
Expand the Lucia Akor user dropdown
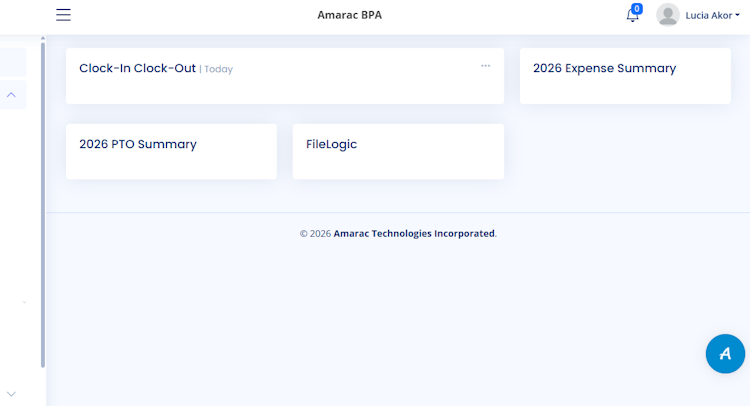pos(708,16)
